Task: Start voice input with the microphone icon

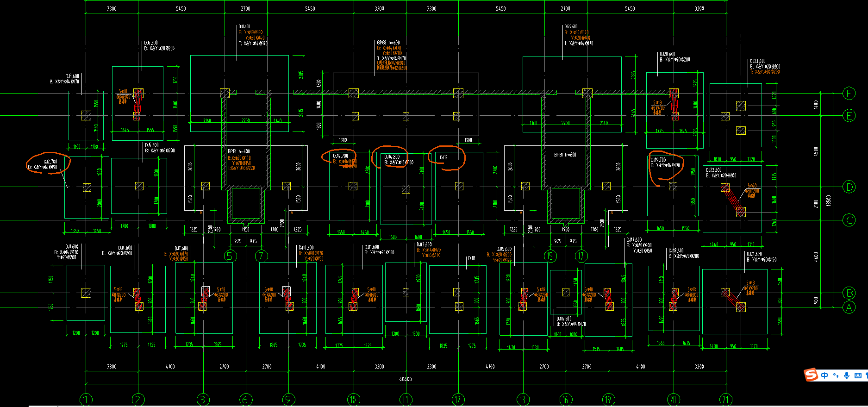Action: (x=847, y=376)
